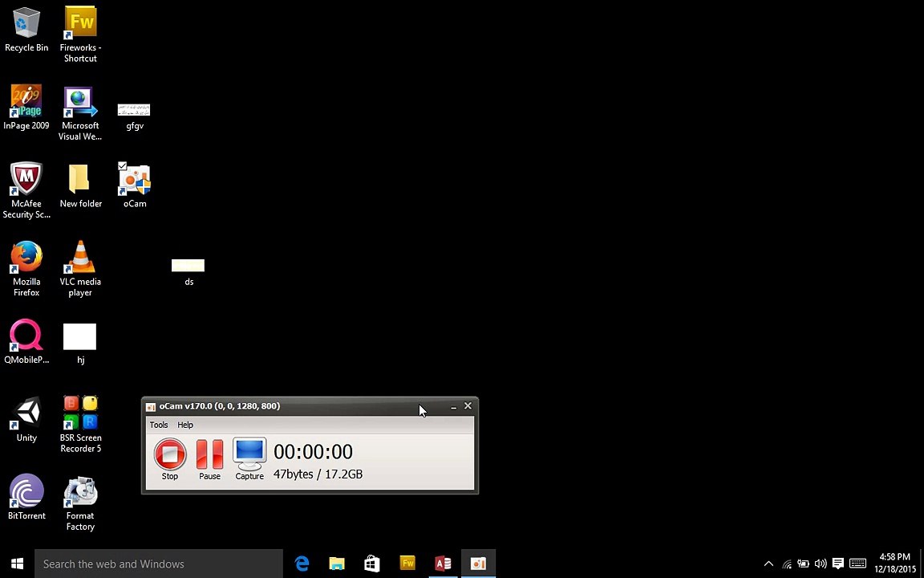The image size is (924, 578).
Task: Select the ds file thumbnail on desktop
Action: [188, 272]
